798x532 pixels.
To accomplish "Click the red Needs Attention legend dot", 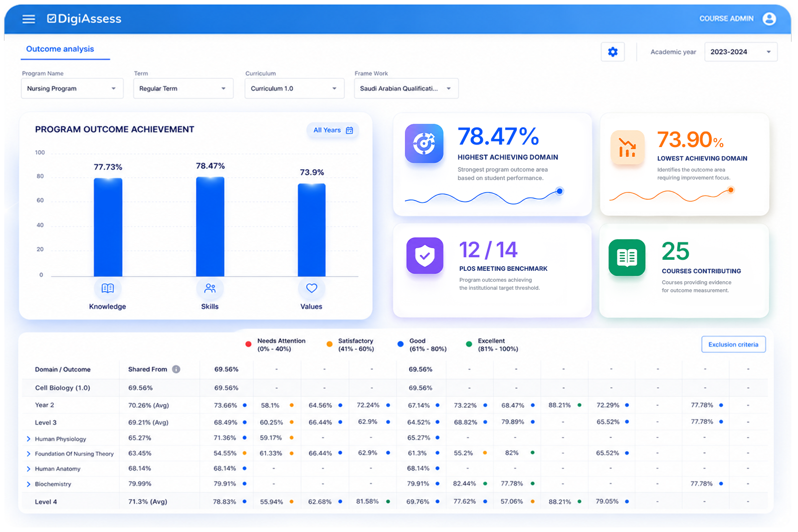I will [248, 344].
